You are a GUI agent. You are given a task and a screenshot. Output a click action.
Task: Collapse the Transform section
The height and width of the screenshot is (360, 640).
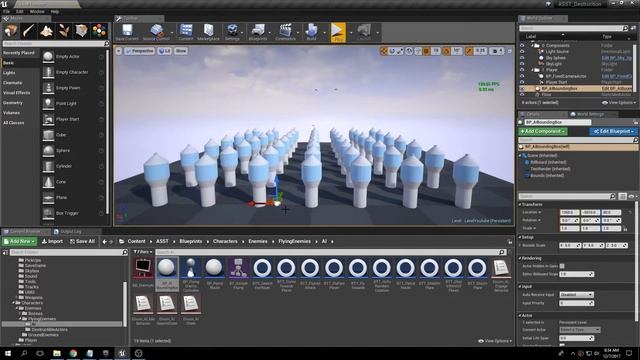coord(520,204)
